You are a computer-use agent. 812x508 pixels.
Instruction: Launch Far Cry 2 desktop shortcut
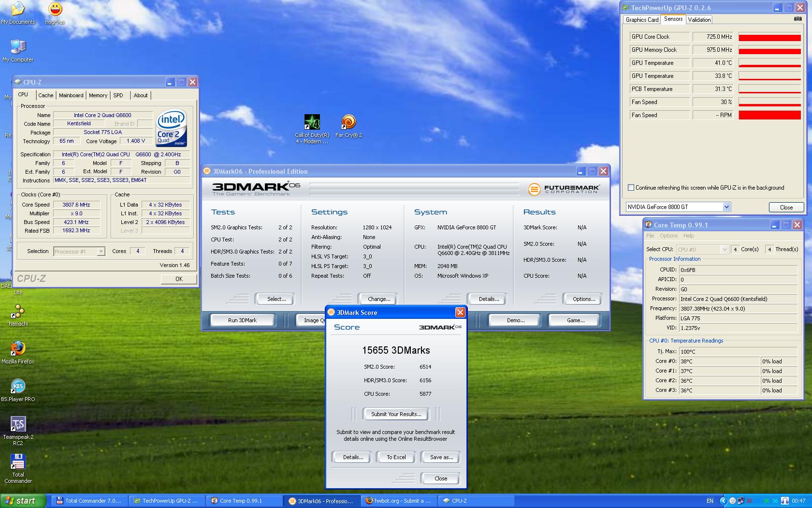(348, 126)
